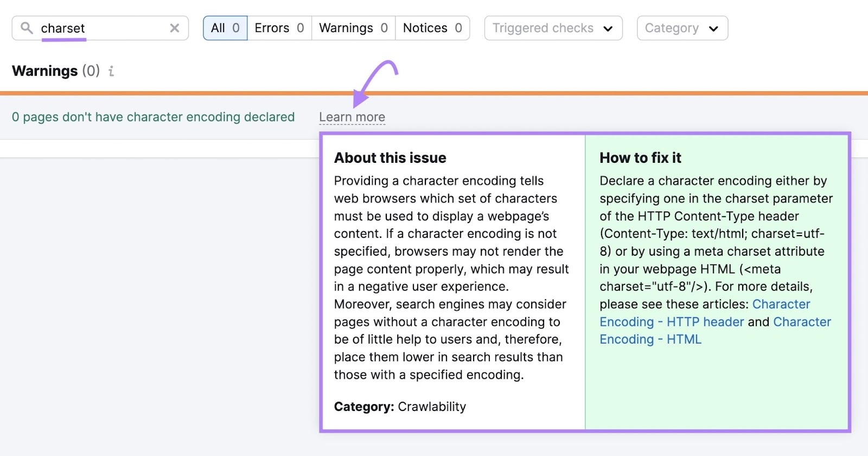Image resolution: width=868 pixels, height=456 pixels.
Task: Click the Warnings (0) section heading
Action: (x=56, y=71)
